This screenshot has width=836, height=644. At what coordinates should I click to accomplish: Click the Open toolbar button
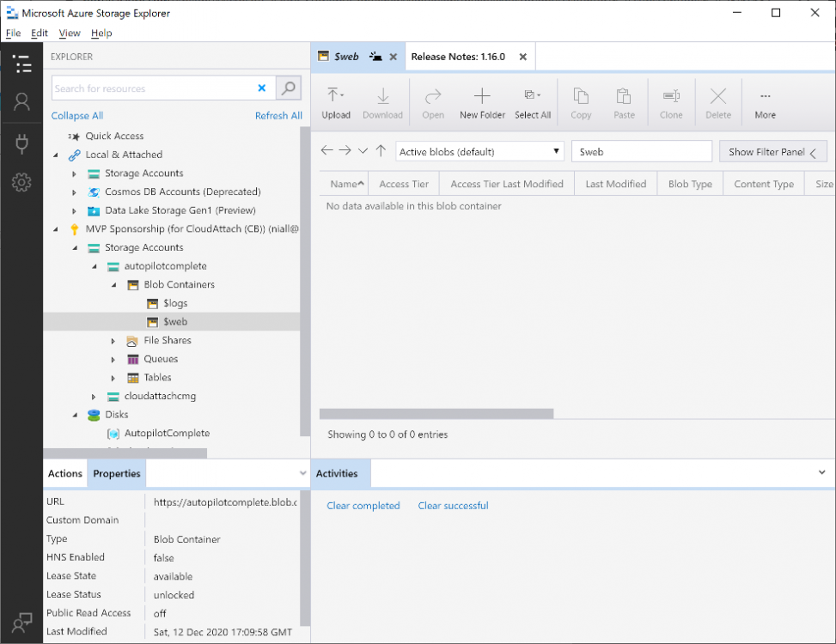pos(433,103)
